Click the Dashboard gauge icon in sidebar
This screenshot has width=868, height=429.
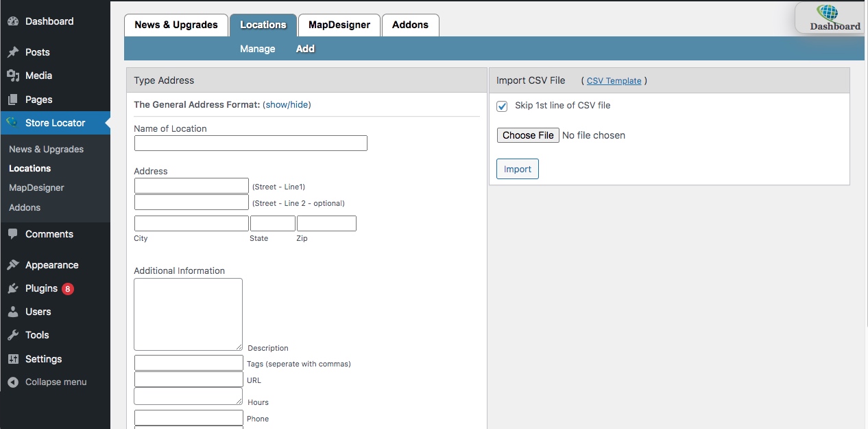tap(13, 21)
